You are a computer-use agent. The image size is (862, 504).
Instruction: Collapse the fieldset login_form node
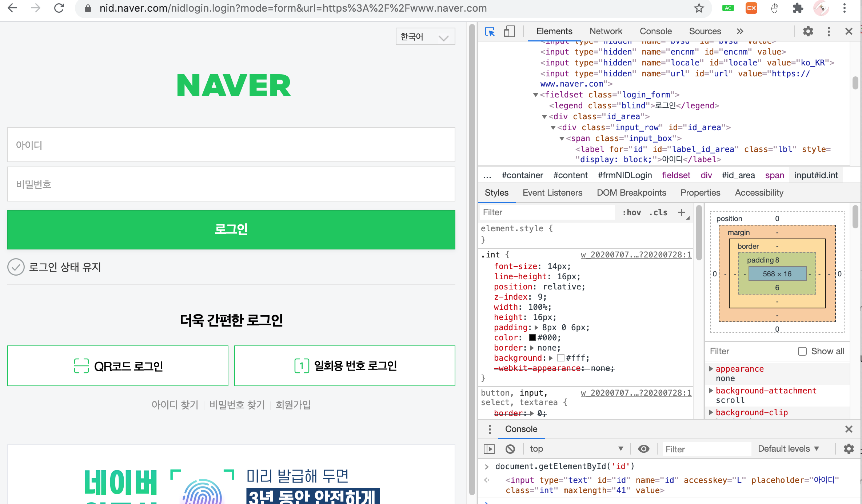coord(536,95)
